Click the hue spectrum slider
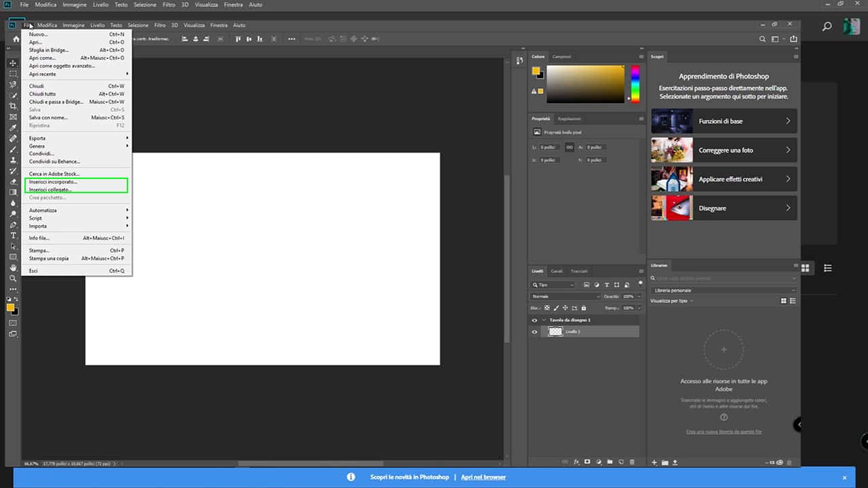The height and width of the screenshot is (488, 868). 635,84
